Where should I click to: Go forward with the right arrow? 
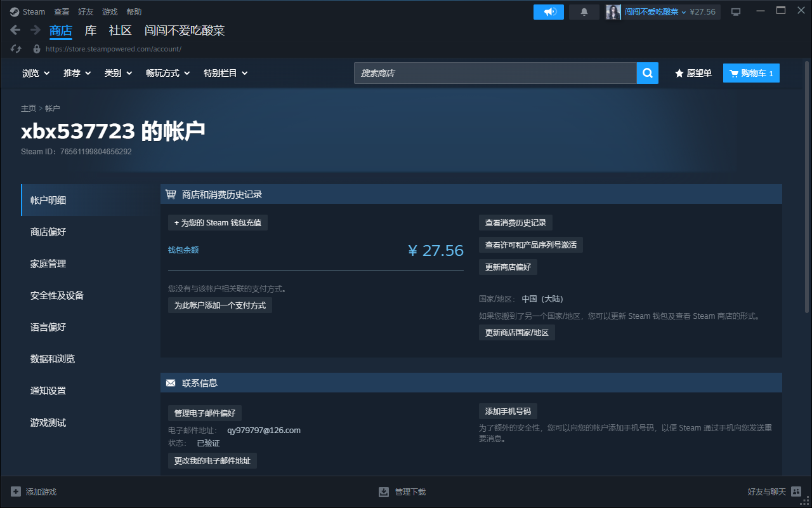[x=36, y=30]
